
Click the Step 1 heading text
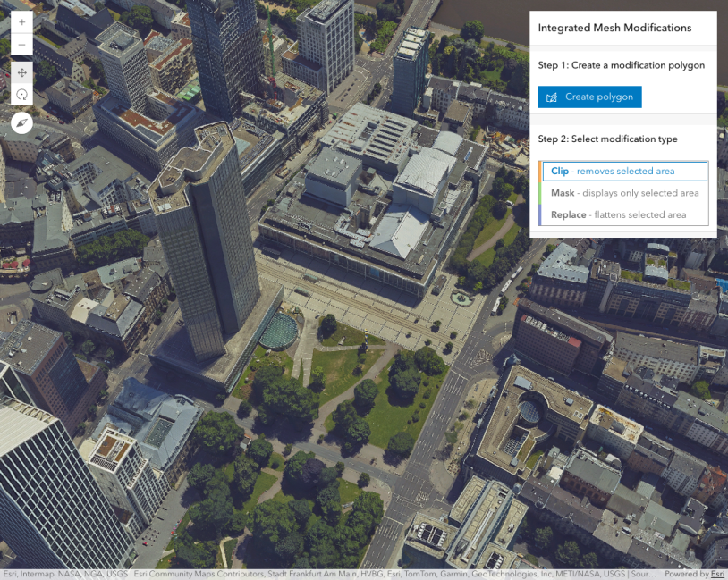click(x=621, y=65)
